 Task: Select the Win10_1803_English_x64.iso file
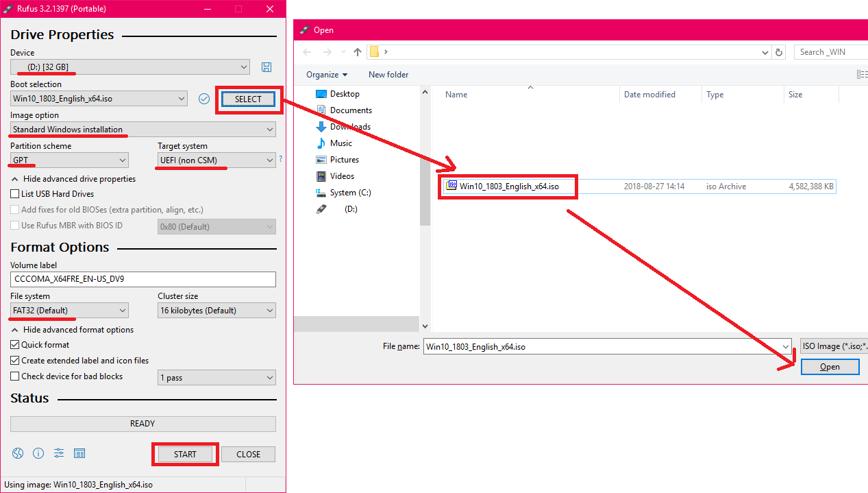pos(639,186)
